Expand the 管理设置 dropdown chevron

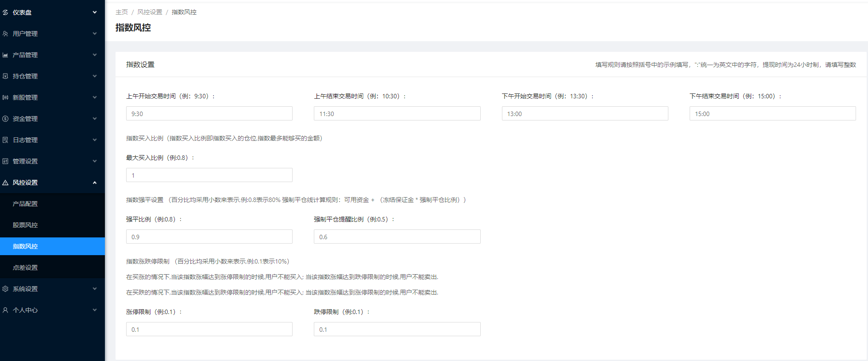(x=94, y=161)
